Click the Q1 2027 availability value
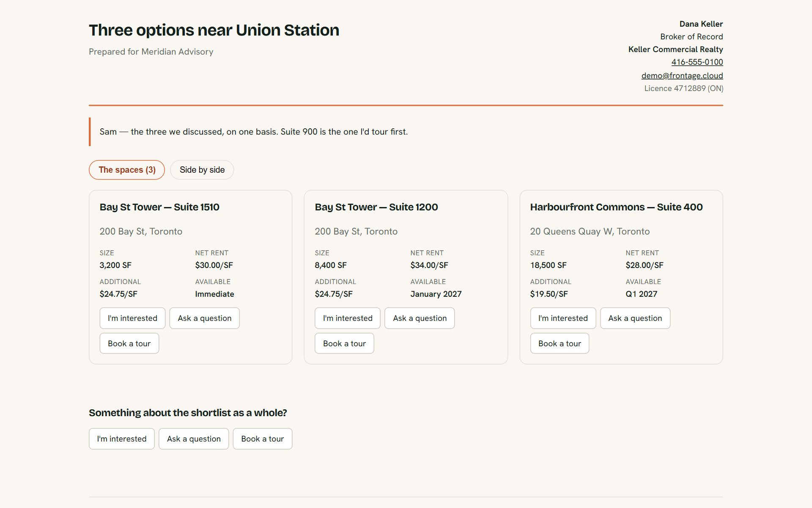This screenshot has width=812, height=508. [x=642, y=294]
